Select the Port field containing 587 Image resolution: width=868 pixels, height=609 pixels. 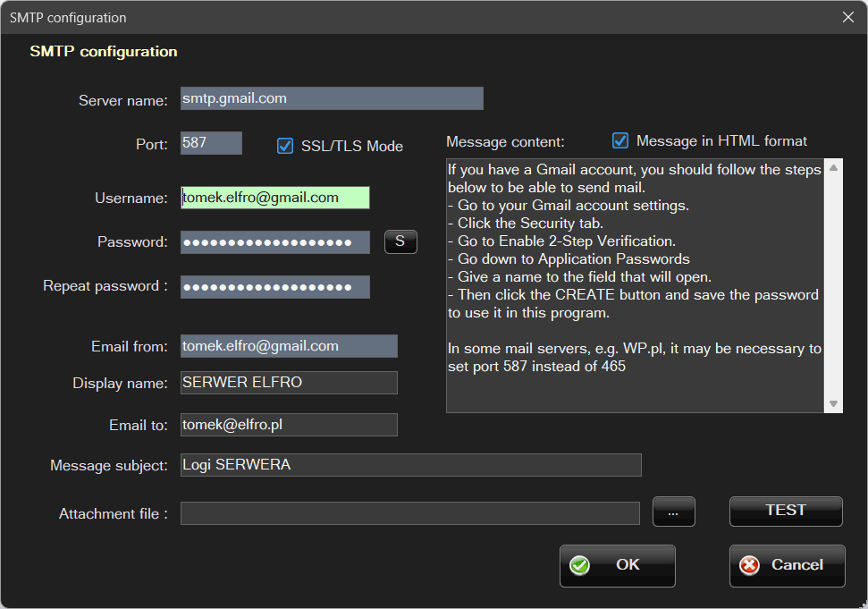click(x=211, y=143)
